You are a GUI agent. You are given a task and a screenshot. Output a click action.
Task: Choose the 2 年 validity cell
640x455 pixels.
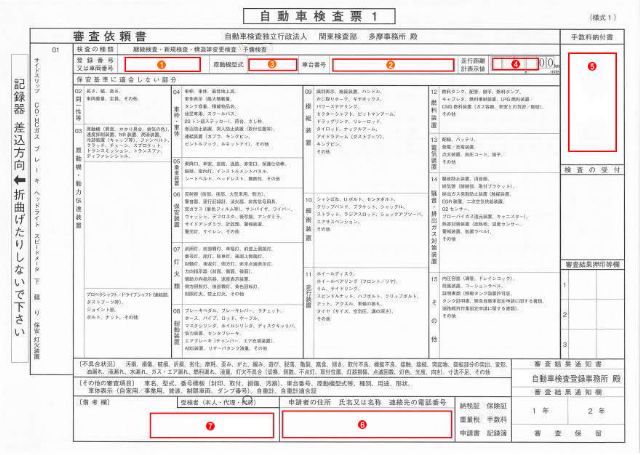point(596,411)
